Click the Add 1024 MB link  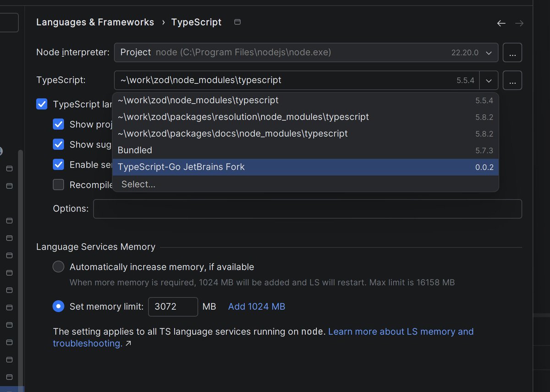pyautogui.click(x=257, y=306)
